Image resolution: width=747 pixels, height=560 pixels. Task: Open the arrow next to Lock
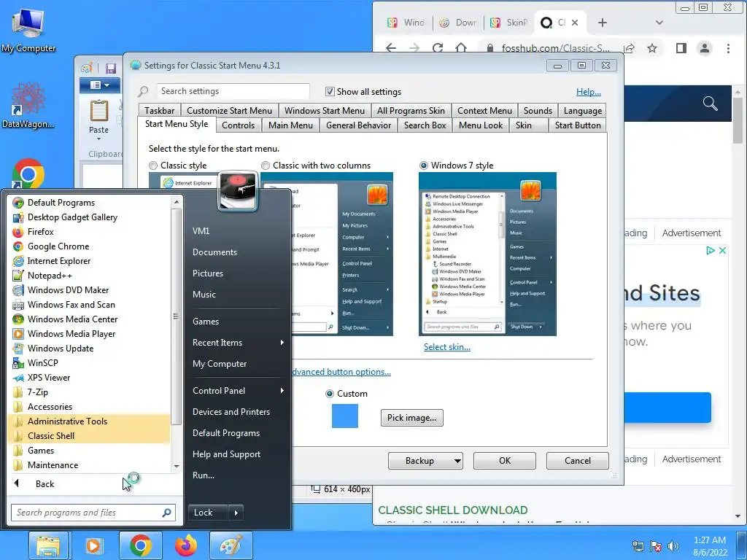pos(236,513)
